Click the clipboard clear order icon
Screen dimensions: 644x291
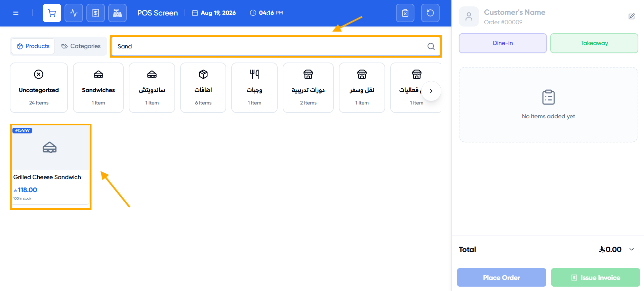coord(405,13)
